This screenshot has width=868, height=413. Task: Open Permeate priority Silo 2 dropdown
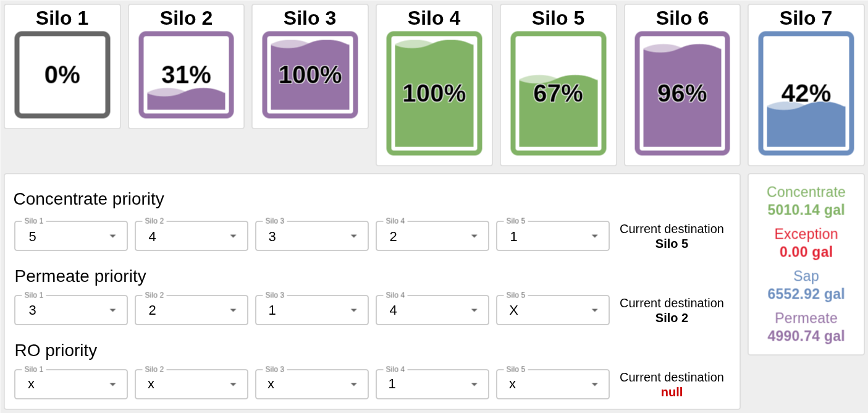point(192,310)
